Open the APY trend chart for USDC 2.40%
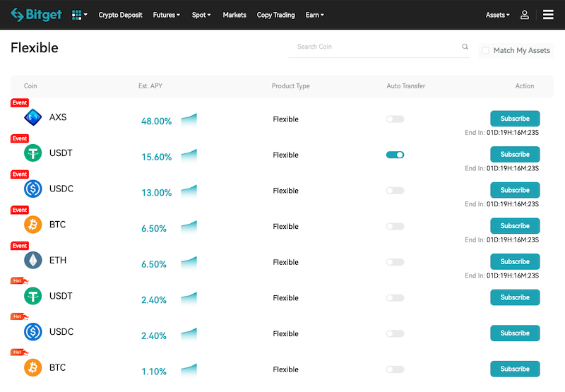The height and width of the screenshot is (392, 565). point(189,334)
